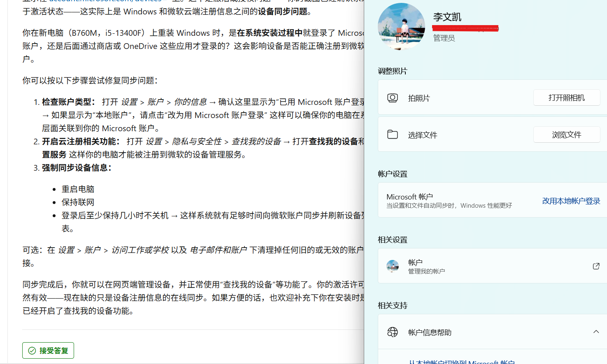
Task: Click the user name 李文凯
Action: click(447, 17)
